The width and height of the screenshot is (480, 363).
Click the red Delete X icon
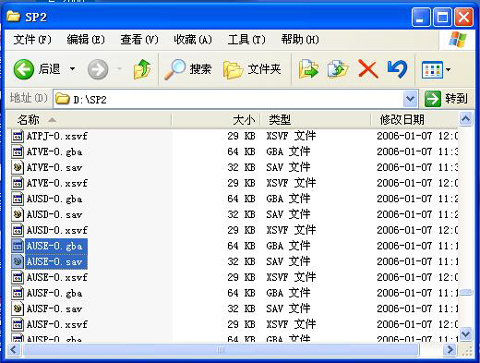[x=368, y=69]
